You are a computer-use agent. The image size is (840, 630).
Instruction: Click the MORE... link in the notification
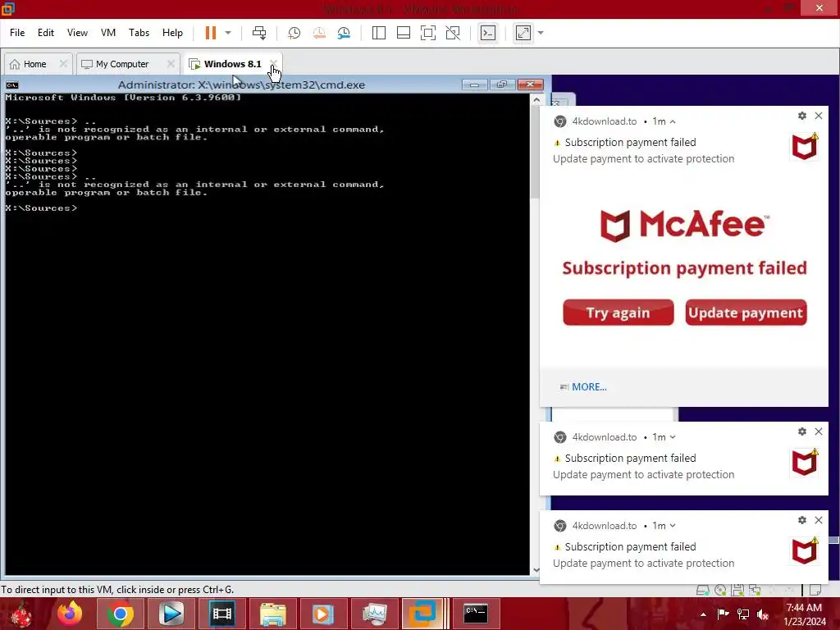[589, 387]
